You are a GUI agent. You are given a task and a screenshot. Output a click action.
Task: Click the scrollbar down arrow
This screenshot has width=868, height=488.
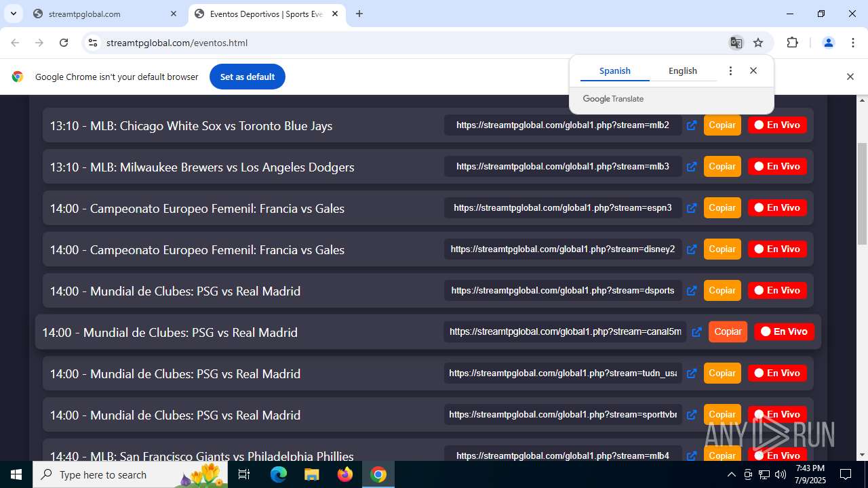863,455
